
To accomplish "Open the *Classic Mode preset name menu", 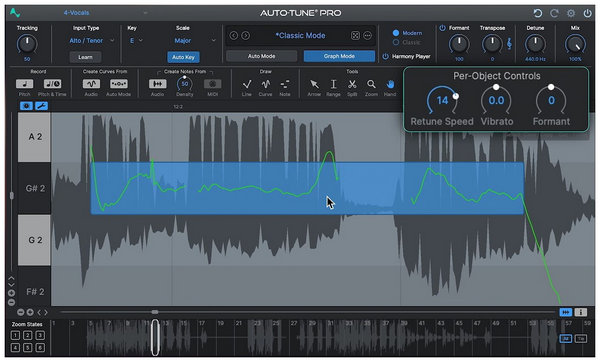I will click(x=300, y=36).
